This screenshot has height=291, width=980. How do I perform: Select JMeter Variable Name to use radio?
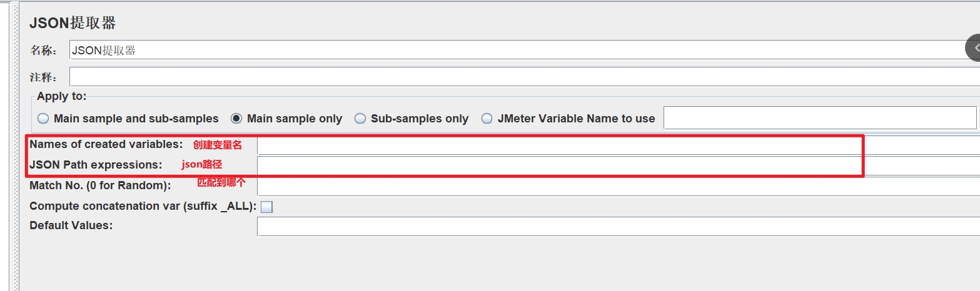coord(487,119)
